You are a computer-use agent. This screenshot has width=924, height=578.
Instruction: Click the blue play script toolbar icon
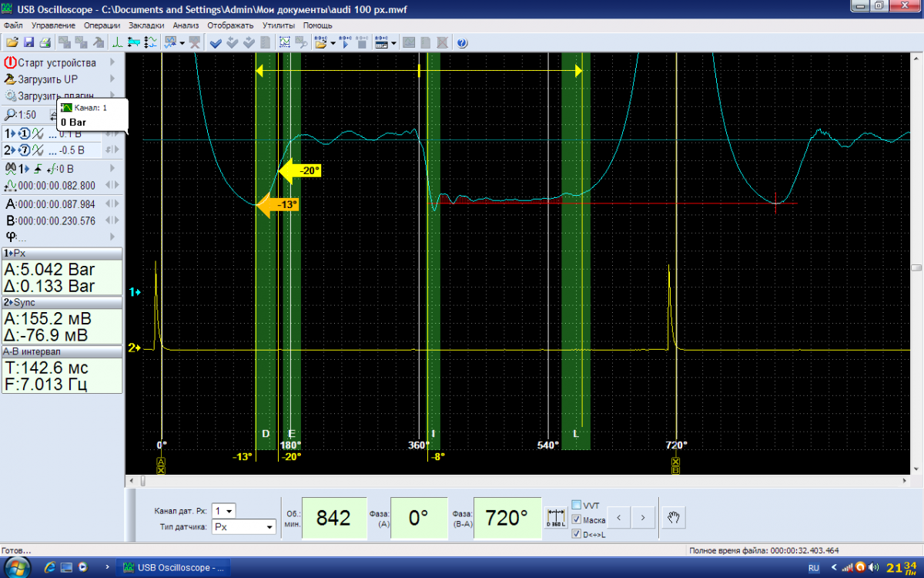coord(345,42)
